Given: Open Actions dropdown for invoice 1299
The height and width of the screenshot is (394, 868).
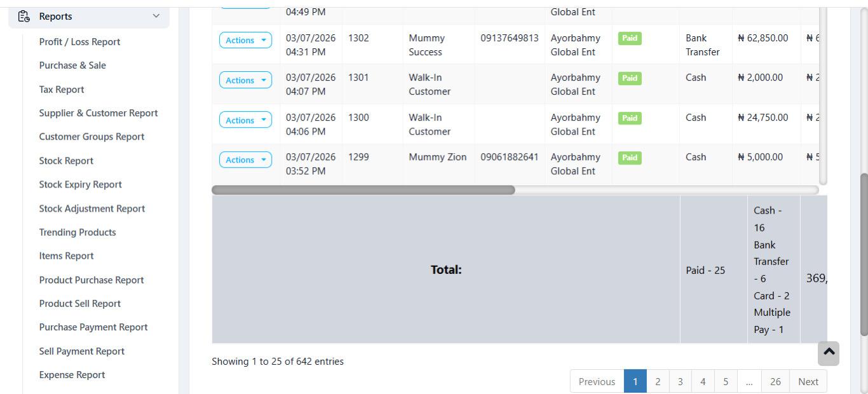Looking at the screenshot, I should click(x=245, y=160).
